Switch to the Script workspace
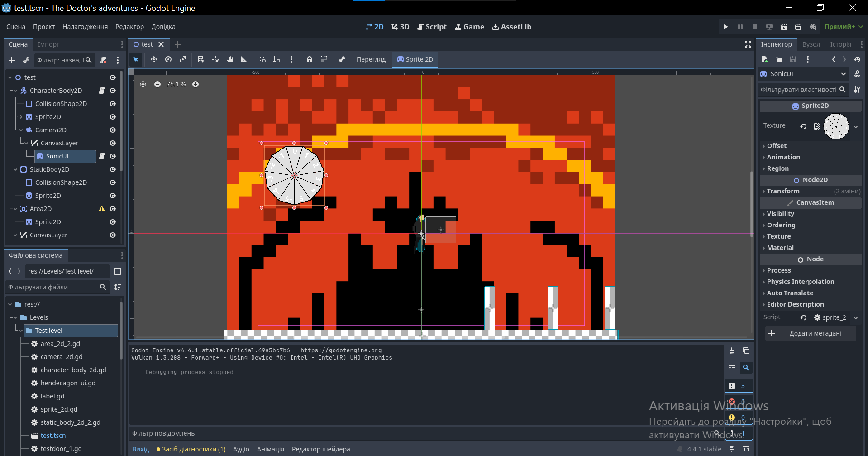The width and height of the screenshot is (868, 456). coord(432,27)
